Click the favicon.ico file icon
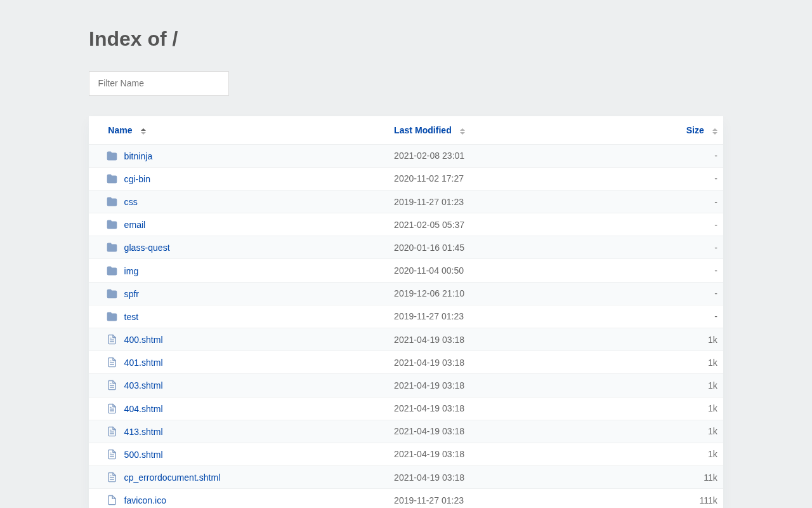The height and width of the screenshot is (508, 812). click(112, 500)
